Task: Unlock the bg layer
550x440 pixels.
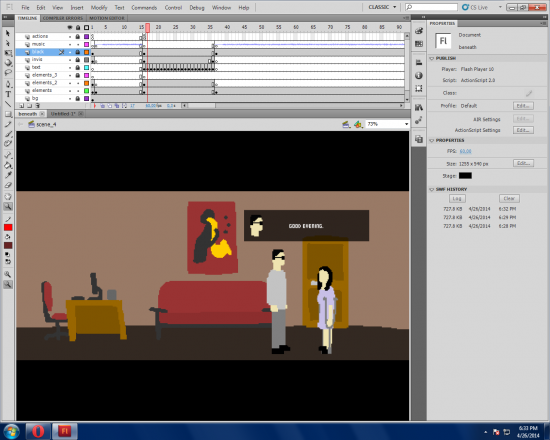Action: tap(78, 98)
